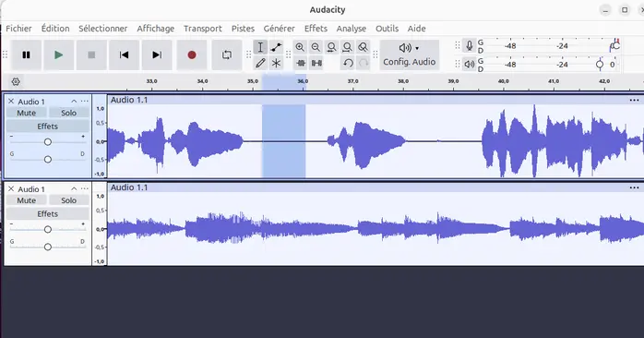This screenshot has height=338, width=644.
Task: Click the first track's gain slider knob
Action: (x=48, y=142)
